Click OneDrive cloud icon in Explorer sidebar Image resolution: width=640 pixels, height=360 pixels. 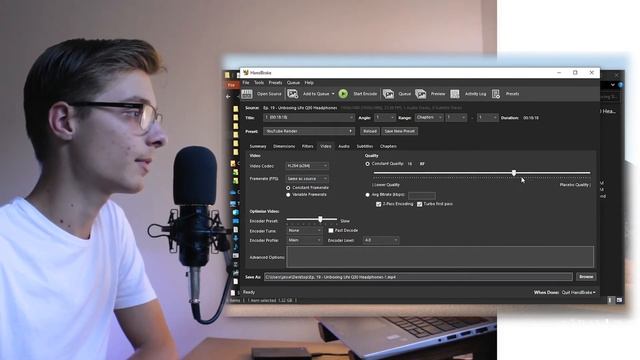pyautogui.click(x=233, y=191)
